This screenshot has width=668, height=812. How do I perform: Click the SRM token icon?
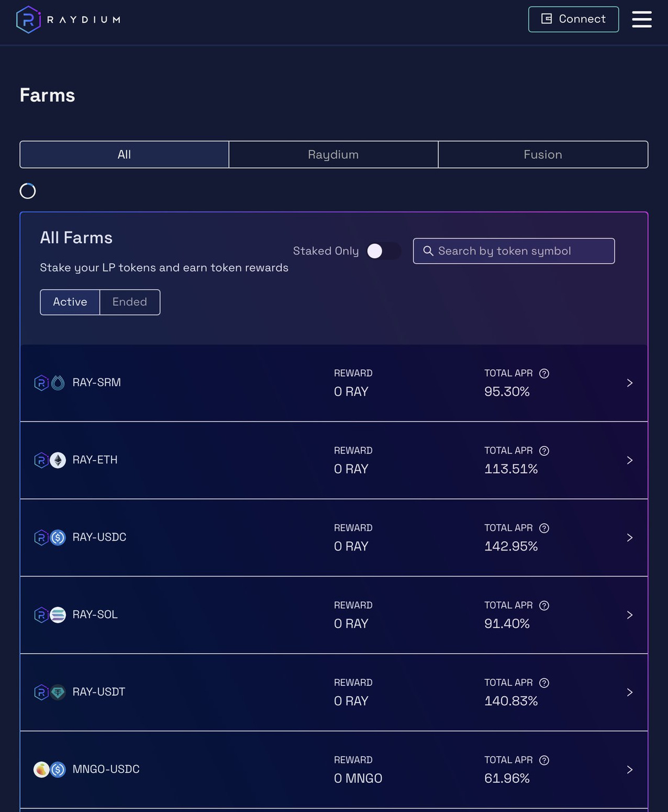pos(58,383)
